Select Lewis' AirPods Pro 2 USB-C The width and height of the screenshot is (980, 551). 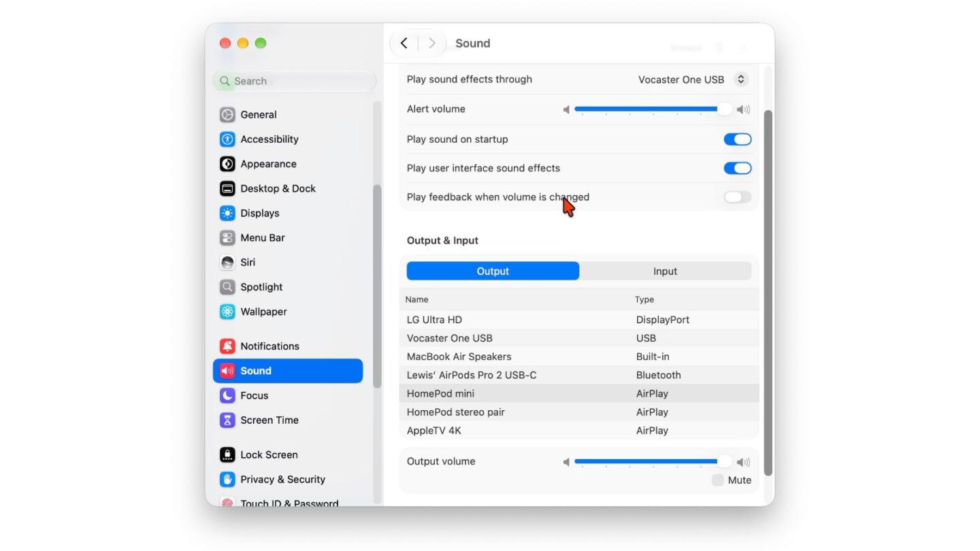(x=579, y=375)
